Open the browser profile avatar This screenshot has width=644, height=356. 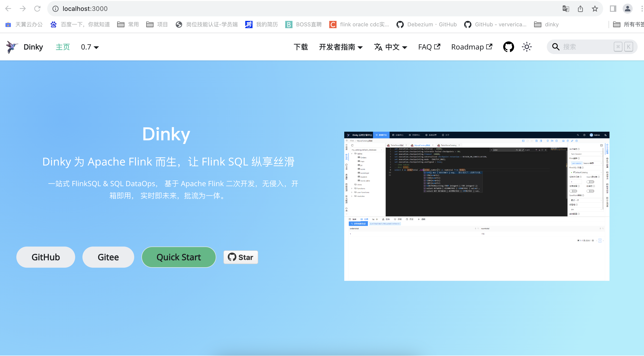(627, 8)
